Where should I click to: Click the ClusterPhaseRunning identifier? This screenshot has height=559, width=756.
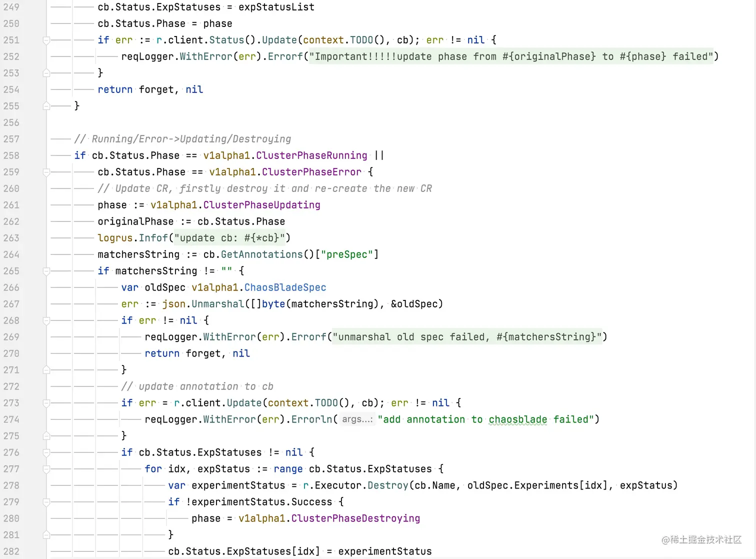[x=311, y=155]
